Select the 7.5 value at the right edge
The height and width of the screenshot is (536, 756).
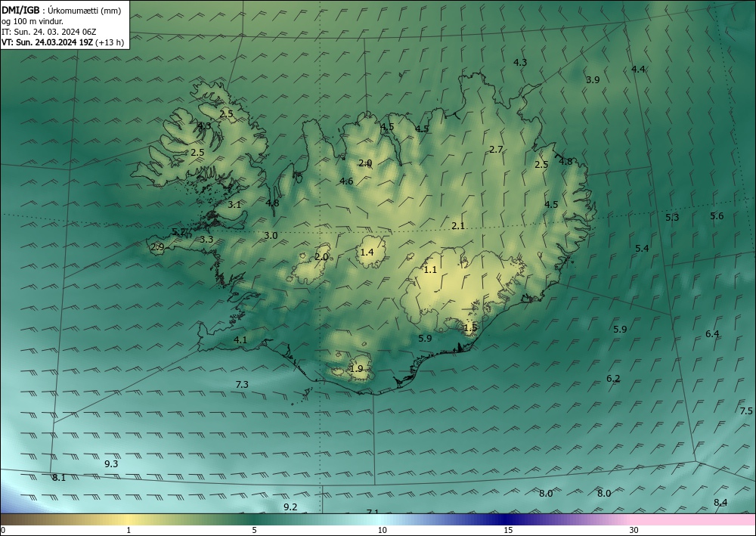pyautogui.click(x=746, y=411)
